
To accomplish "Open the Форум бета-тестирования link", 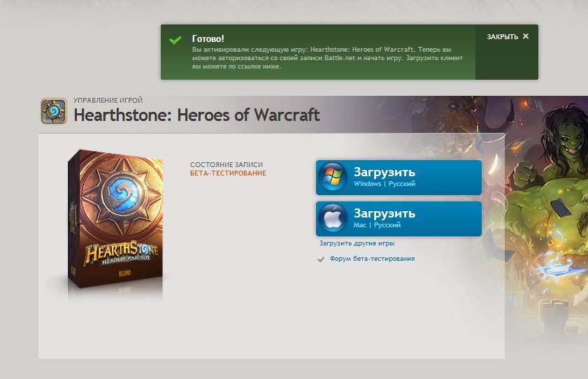I will [372, 259].
